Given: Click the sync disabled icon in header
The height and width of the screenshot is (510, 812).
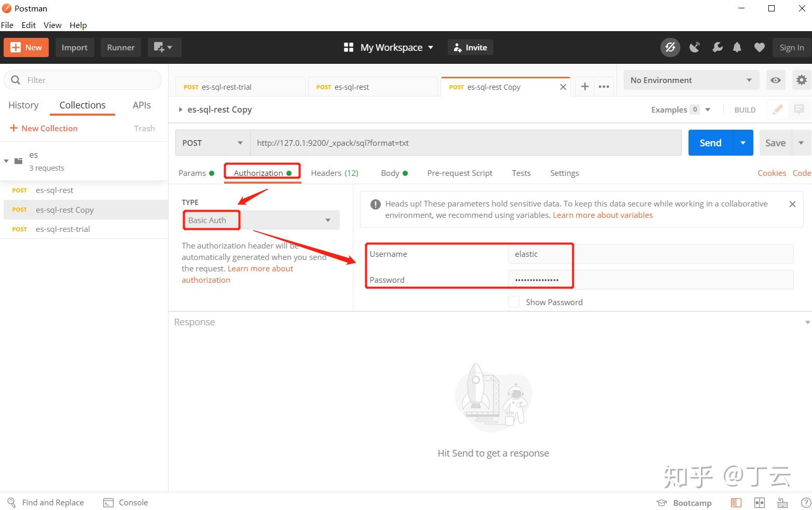Looking at the screenshot, I should click(670, 47).
